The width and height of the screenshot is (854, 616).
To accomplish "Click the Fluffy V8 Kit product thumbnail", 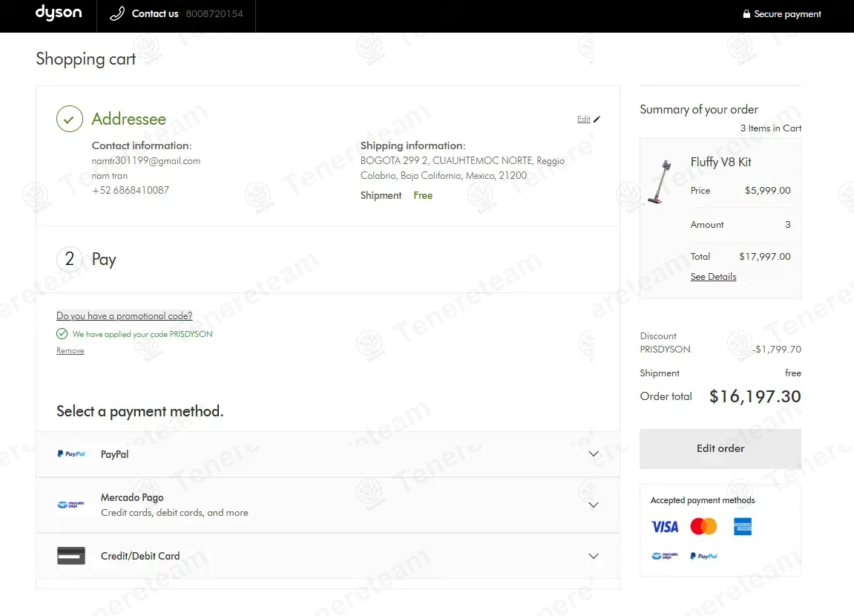I will click(658, 182).
